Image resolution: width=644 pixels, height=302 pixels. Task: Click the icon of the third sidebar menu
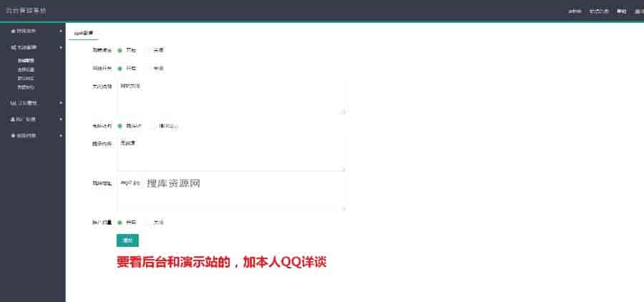click(13, 103)
